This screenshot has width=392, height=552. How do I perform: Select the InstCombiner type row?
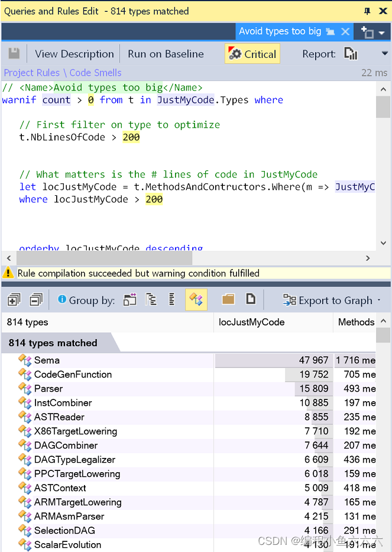(x=189, y=403)
